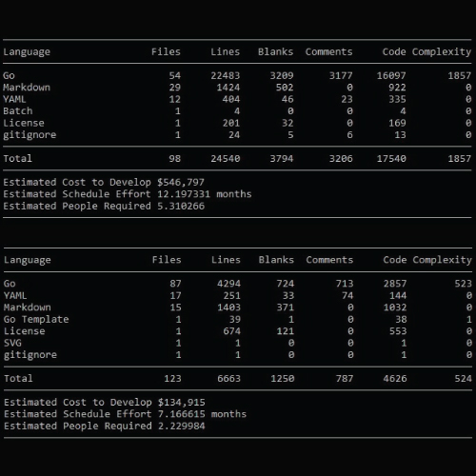Click the total code value 17540
The height and width of the screenshot is (476, 476).
[391, 158]
